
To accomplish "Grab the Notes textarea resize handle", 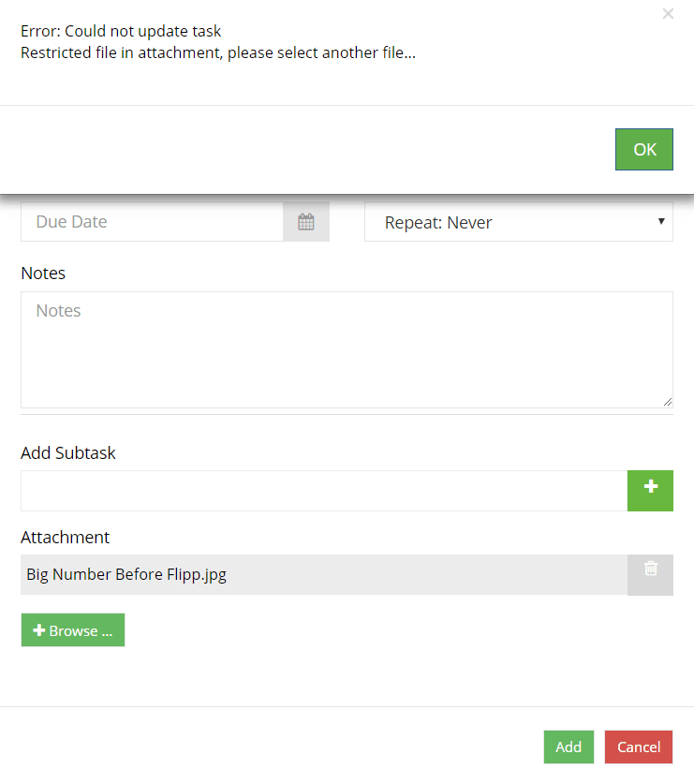I will 668,402.
